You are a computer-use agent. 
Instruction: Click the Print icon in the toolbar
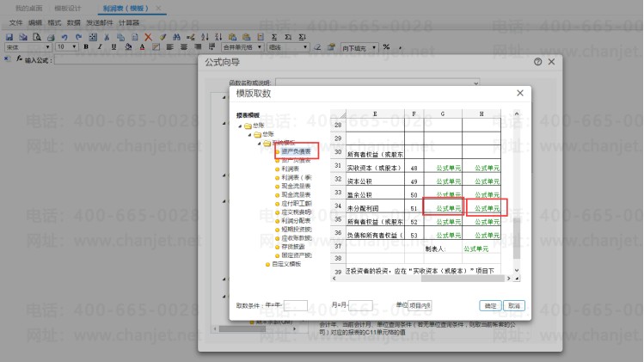[51, 37]
